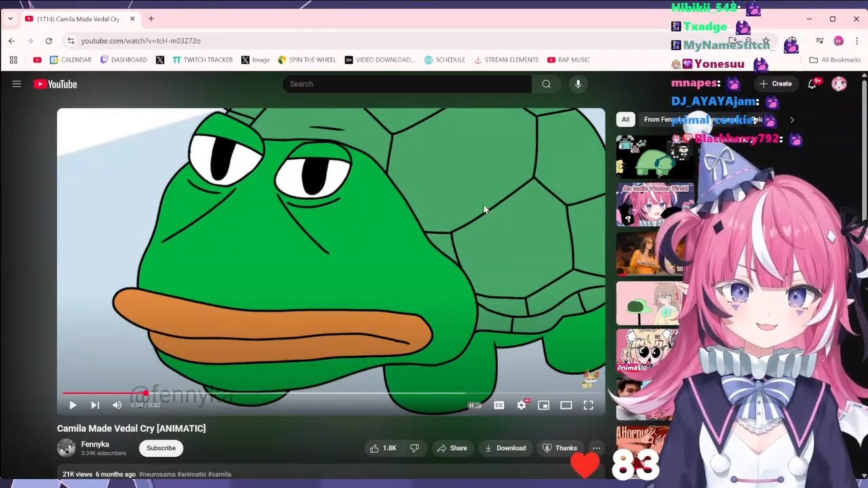The image size is (868, 488).
Task: Open CALENDAR bookmark
Action: 71,60
